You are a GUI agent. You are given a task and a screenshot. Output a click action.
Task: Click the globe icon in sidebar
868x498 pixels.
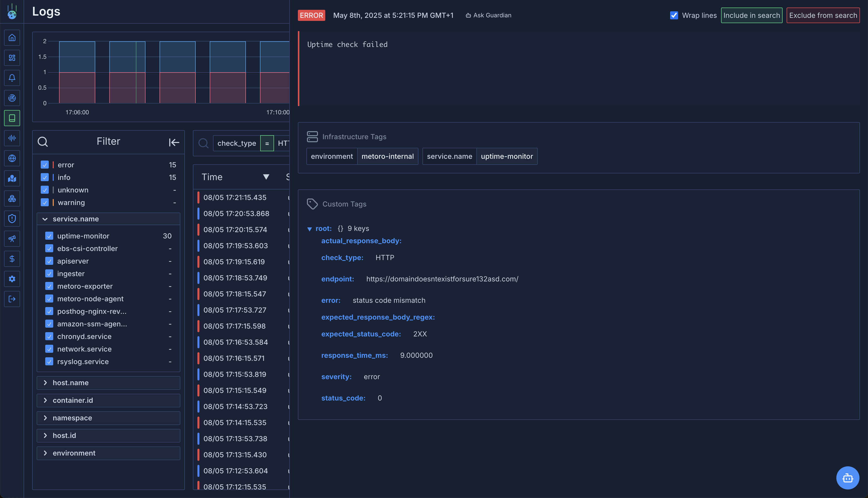point(12,158)
